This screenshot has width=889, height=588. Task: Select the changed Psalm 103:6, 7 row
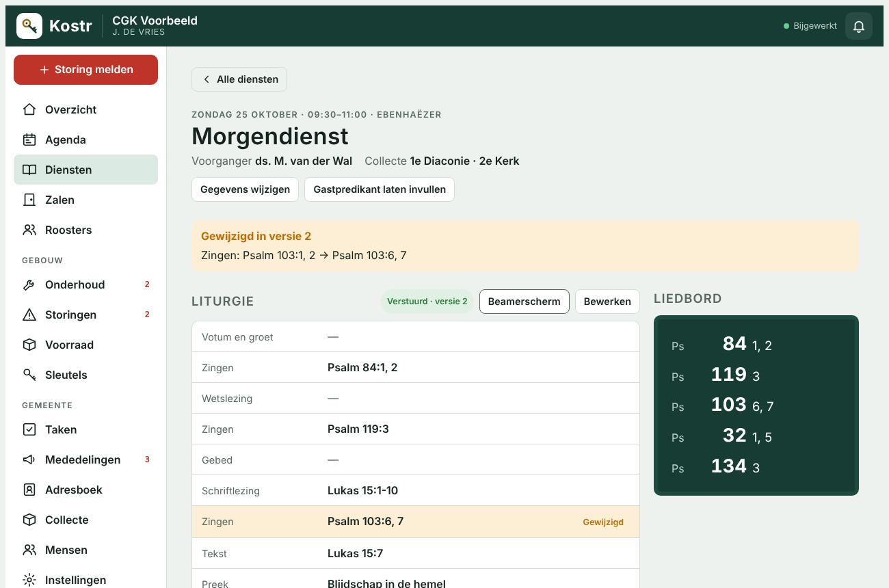click(416, 522)
